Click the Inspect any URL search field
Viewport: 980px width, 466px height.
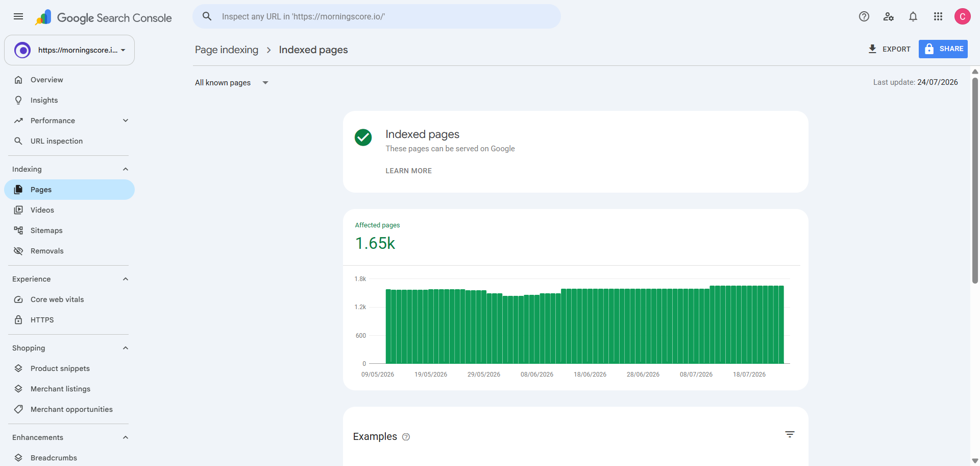(x=377, y=16)
